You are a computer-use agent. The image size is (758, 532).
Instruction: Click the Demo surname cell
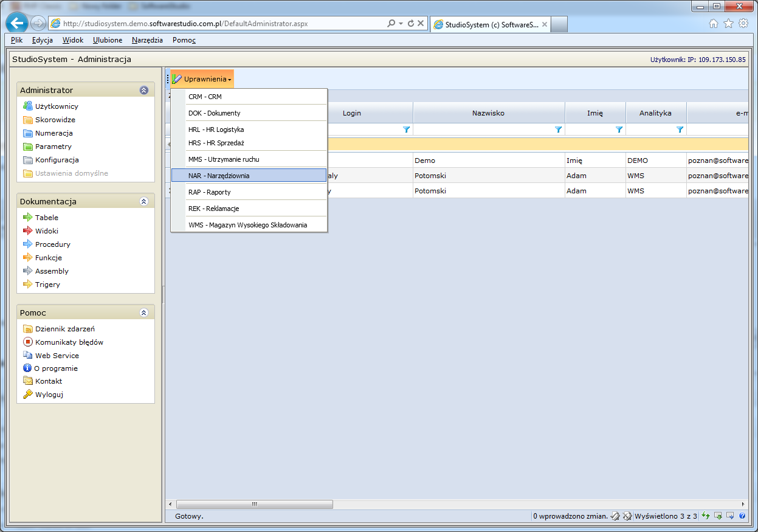click(489, 161)
